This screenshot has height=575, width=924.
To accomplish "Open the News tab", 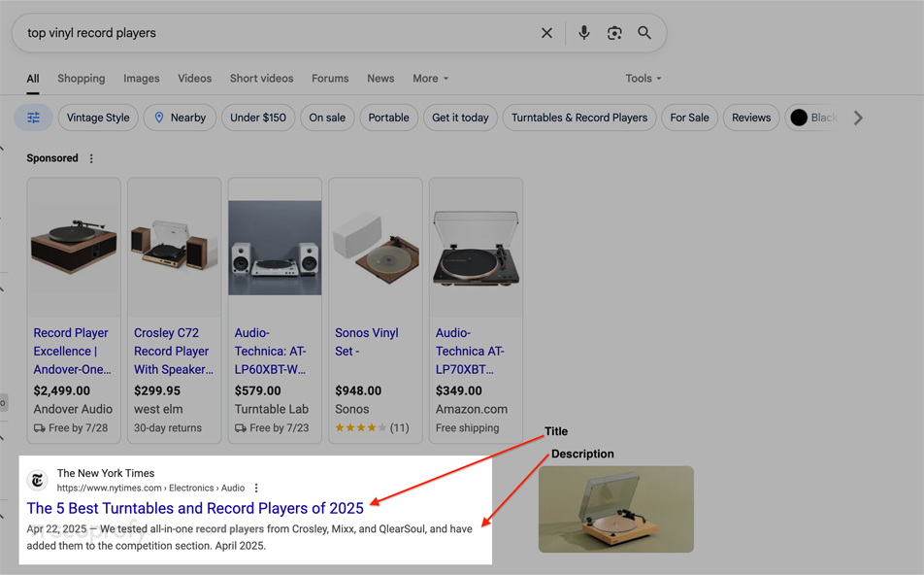I will pyautogui.click(x=380, y=79).
